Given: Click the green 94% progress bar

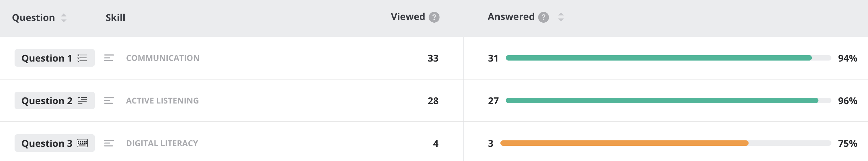Looking at the screenshot, I should [x=668, y=58].
